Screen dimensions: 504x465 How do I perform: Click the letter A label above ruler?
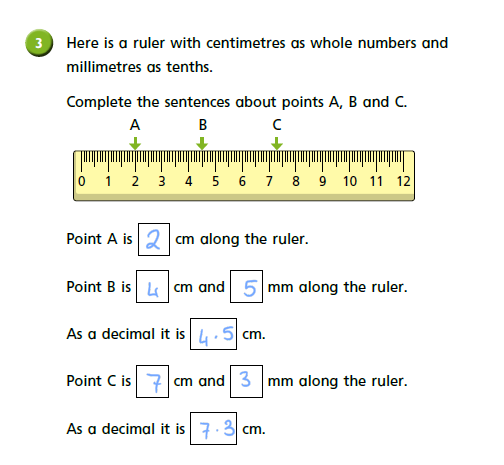coord(135,125)
